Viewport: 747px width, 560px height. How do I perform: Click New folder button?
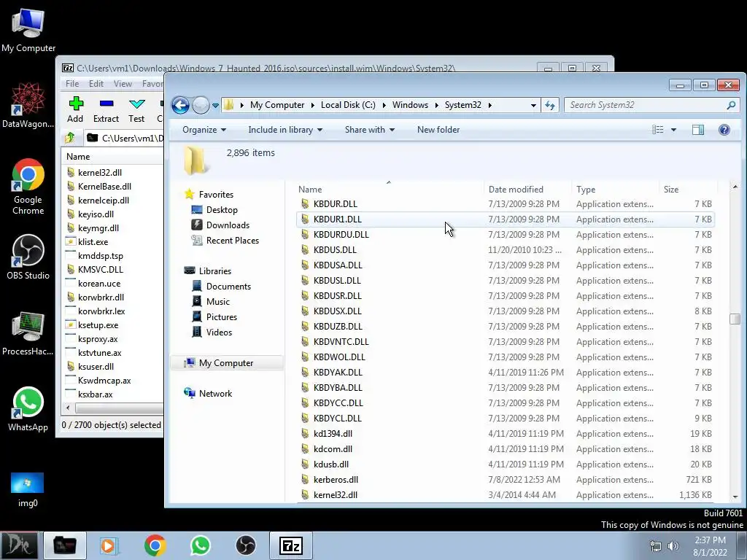(x=438, y=130)
